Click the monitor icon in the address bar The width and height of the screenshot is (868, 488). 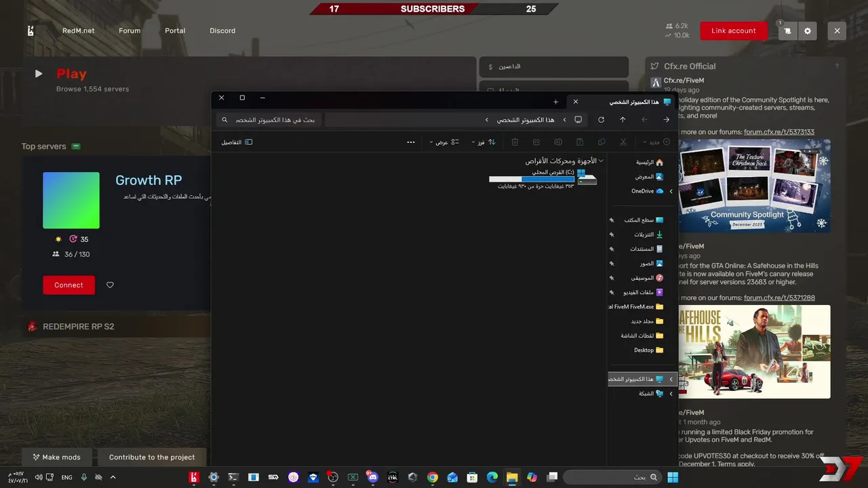578,119
